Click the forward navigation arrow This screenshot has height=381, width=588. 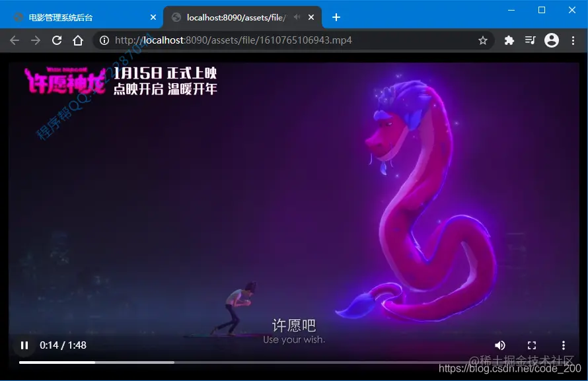click(36, 40)
